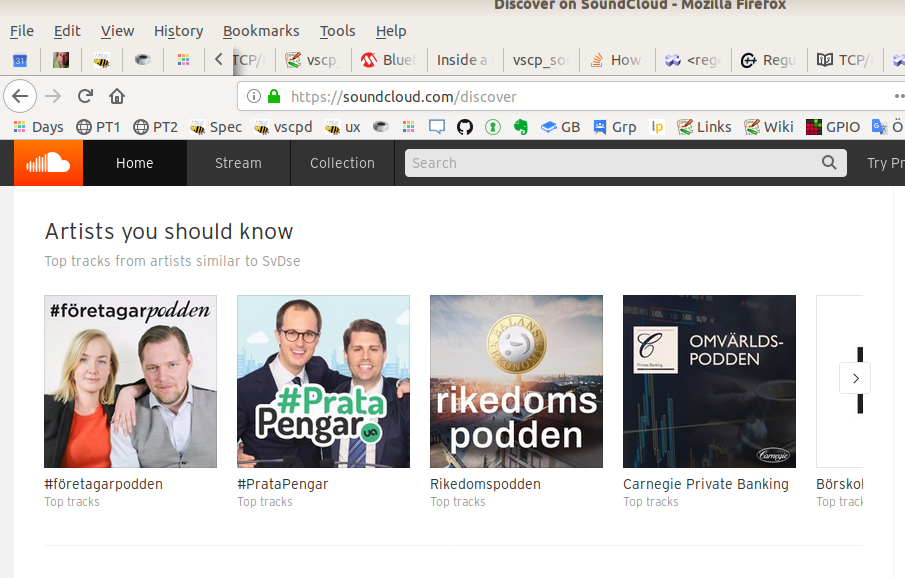
Task: Open the Firefox home page
Action: pos(117,96)
